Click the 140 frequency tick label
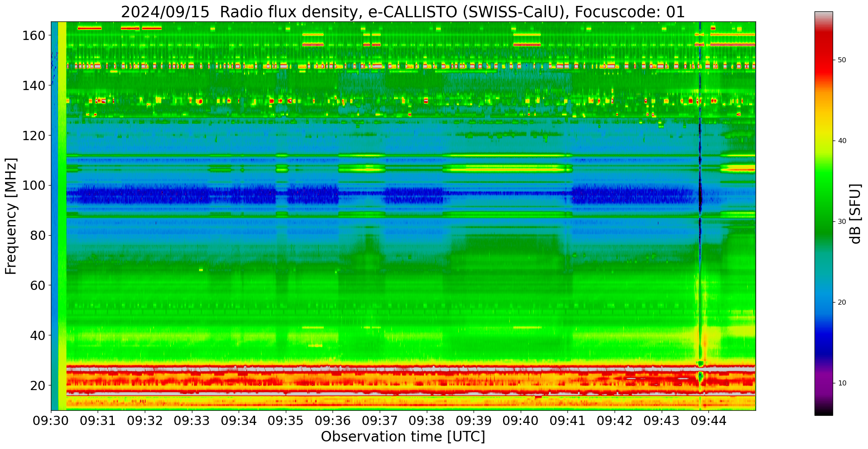Image resolution: width=868 pixels, height=449 pixels. [x=35, y=86]
